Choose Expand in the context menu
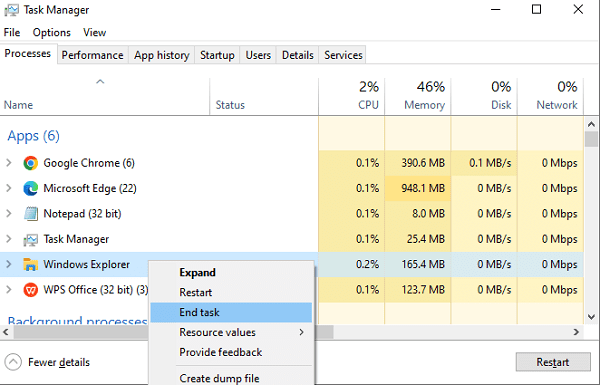600x385 pixels. [x=231, y=272]
